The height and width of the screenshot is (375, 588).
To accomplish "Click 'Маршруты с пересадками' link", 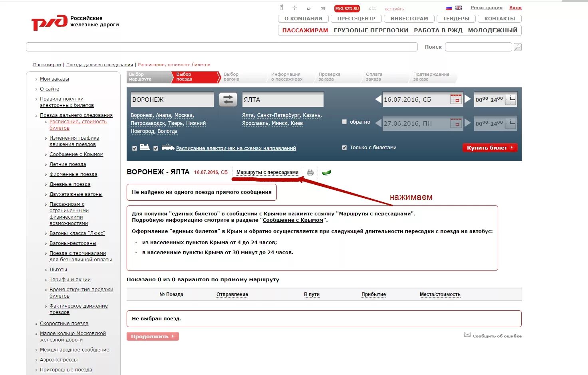I will coord(267,172).
